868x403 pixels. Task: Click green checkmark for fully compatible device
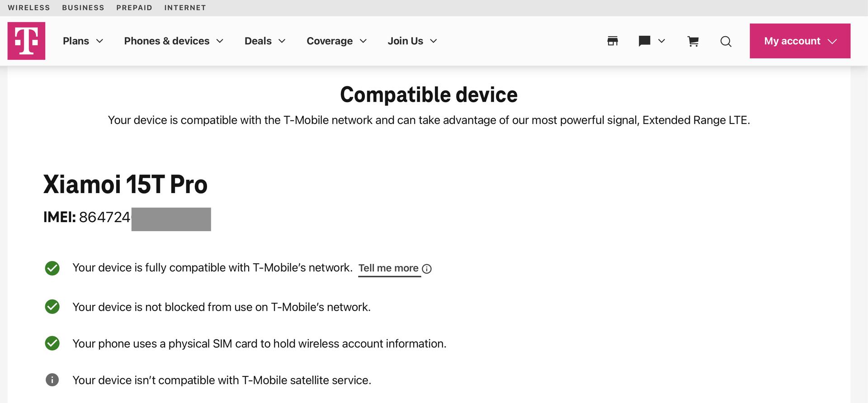[x=52, y=268]
